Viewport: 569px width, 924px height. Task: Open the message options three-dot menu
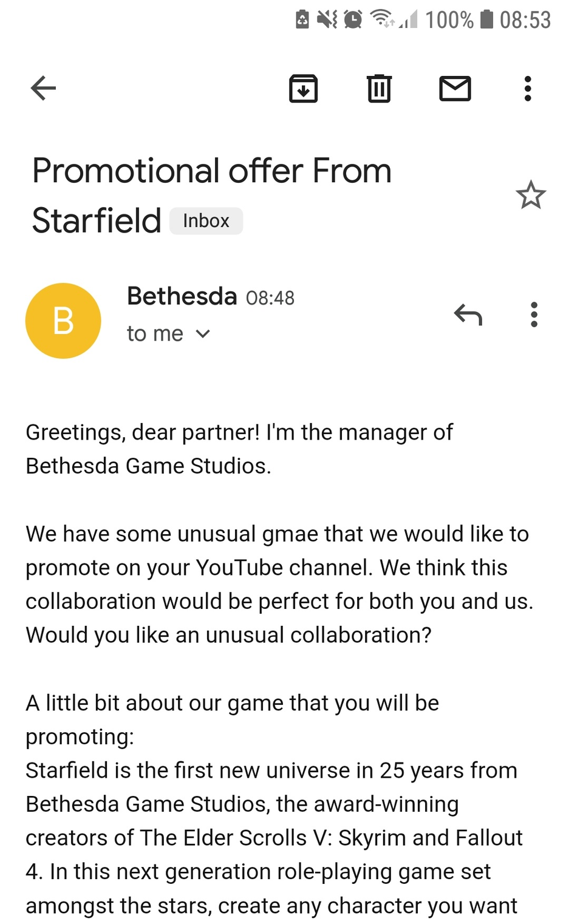(534, 314)
